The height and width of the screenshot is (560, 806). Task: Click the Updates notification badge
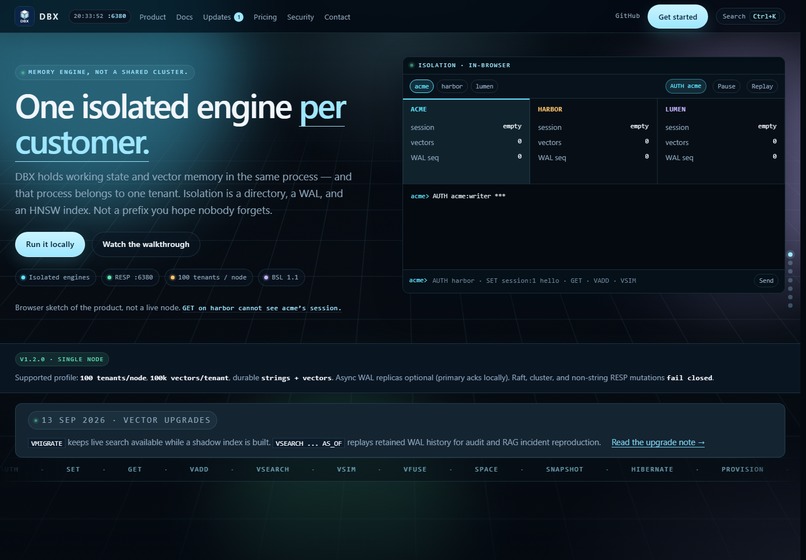coord(239,17)
